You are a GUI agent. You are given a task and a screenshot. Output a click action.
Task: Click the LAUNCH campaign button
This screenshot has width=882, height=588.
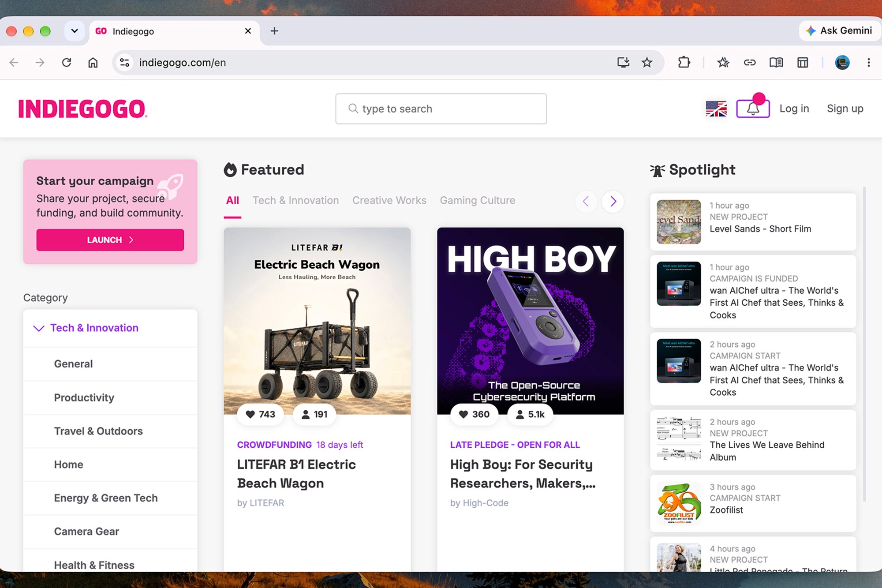click(x=110, y=240)
